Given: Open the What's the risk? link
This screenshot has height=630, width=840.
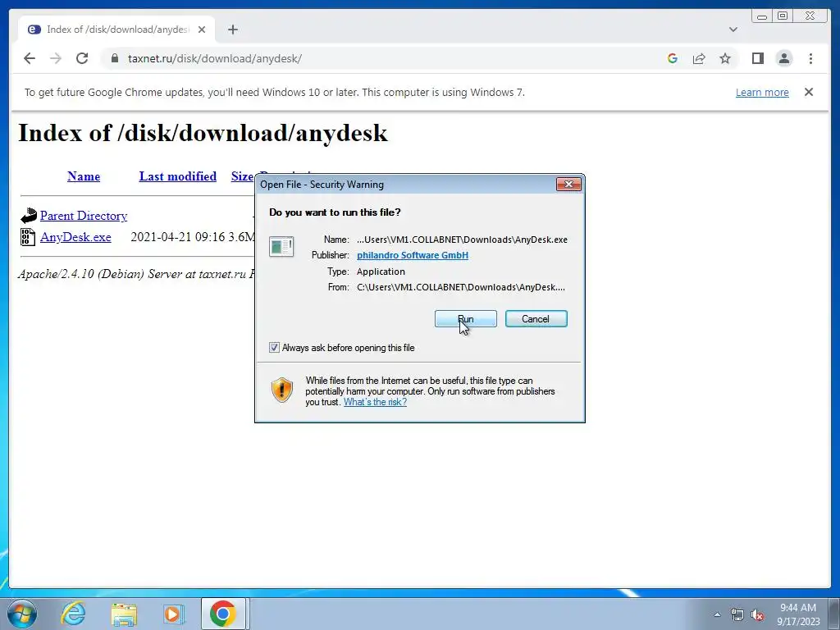Looking at the screenshot, I should 375,402.
